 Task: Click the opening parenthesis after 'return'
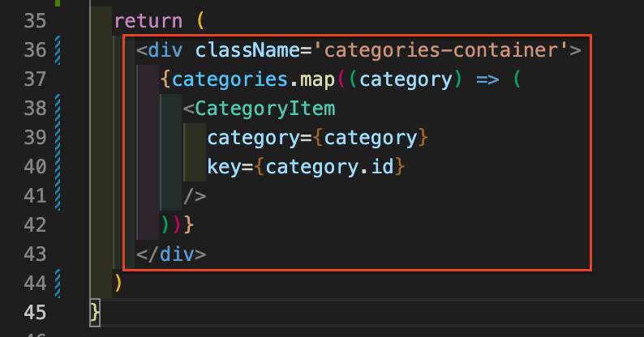pos(200,21)
